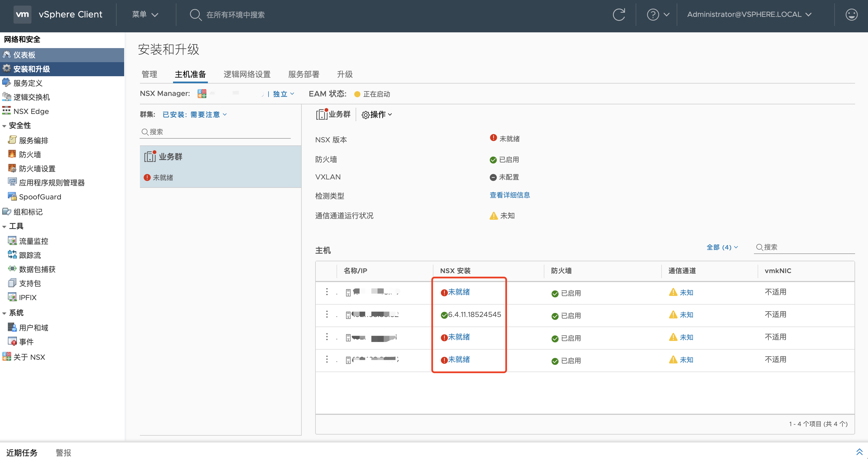Open NSX Edge in sidebar
This screenshot has width=868, height=459.
click(x=31, y=111)
